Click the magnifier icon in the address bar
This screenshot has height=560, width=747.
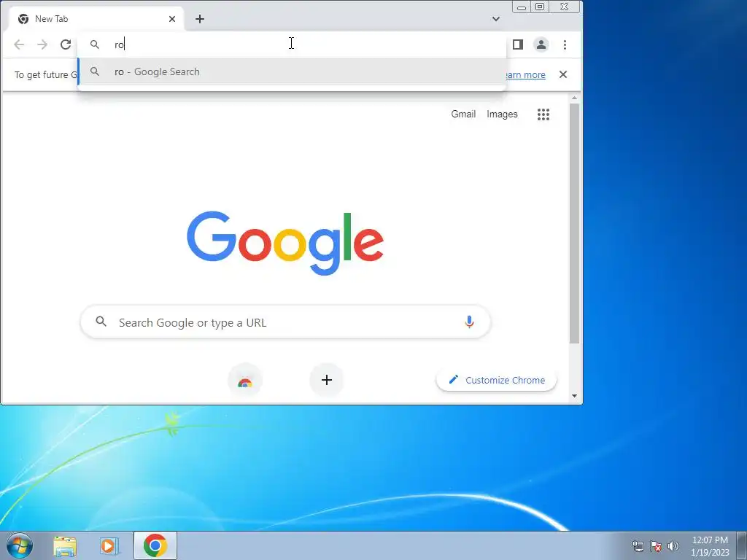(95, 44)
